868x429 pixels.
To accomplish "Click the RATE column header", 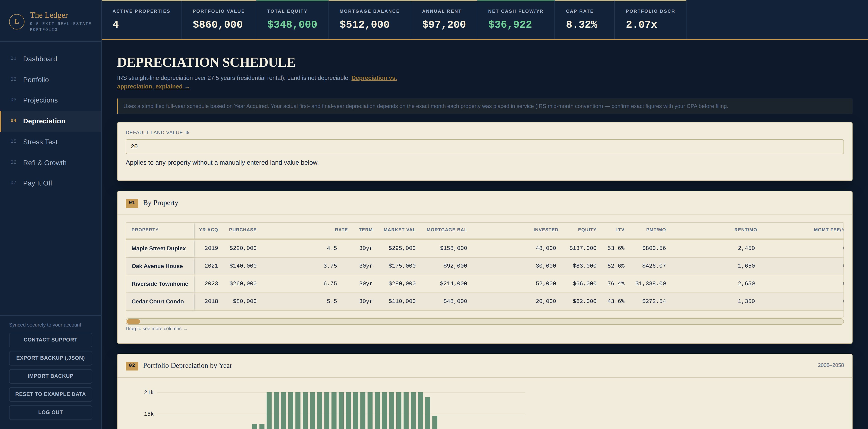I will tap(341, 230).
